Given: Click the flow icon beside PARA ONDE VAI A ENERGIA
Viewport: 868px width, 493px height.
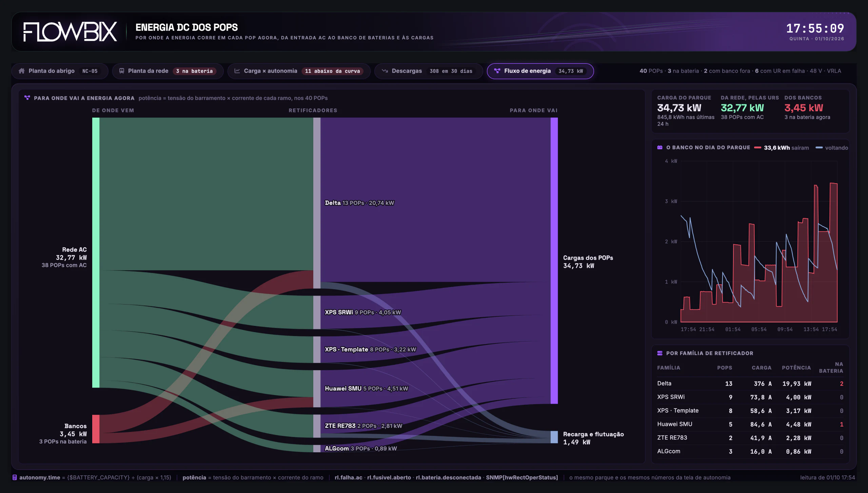Looking at the screenshot, I should point(27,98).
